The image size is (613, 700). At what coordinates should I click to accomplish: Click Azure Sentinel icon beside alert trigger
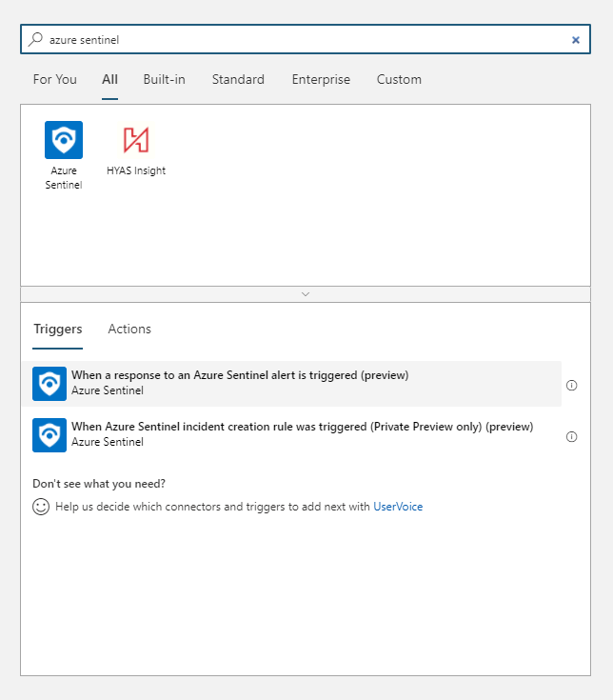click(49, 383)
